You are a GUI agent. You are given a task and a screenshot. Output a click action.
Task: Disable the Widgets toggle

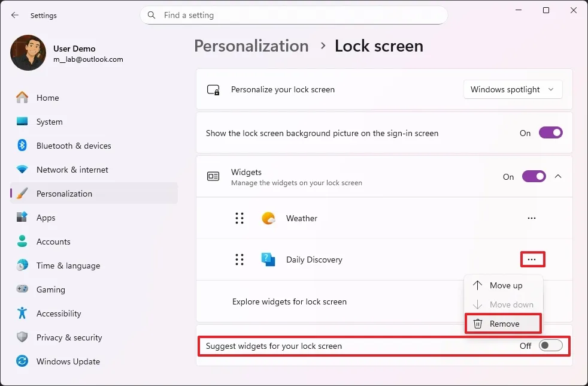[534, 176]
